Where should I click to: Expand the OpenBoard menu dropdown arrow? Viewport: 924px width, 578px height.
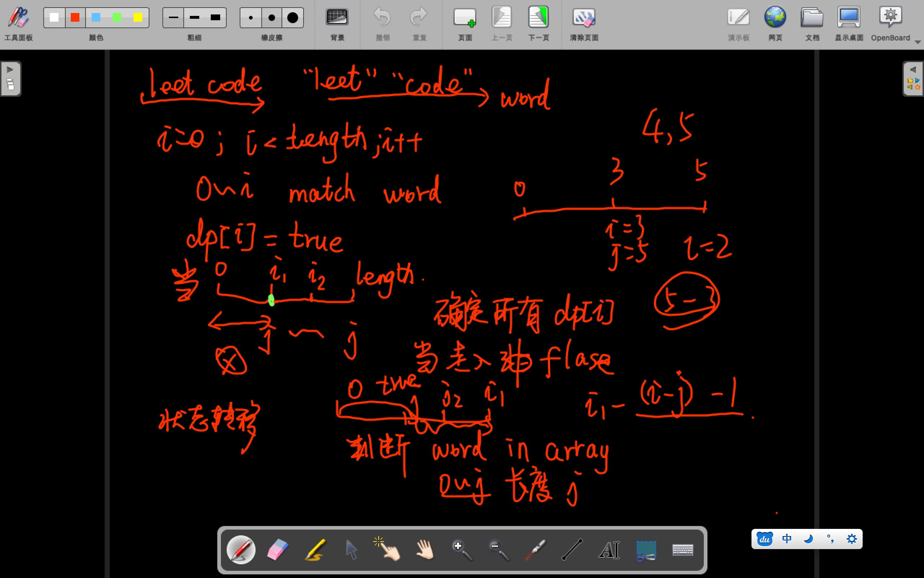(918, 42)
